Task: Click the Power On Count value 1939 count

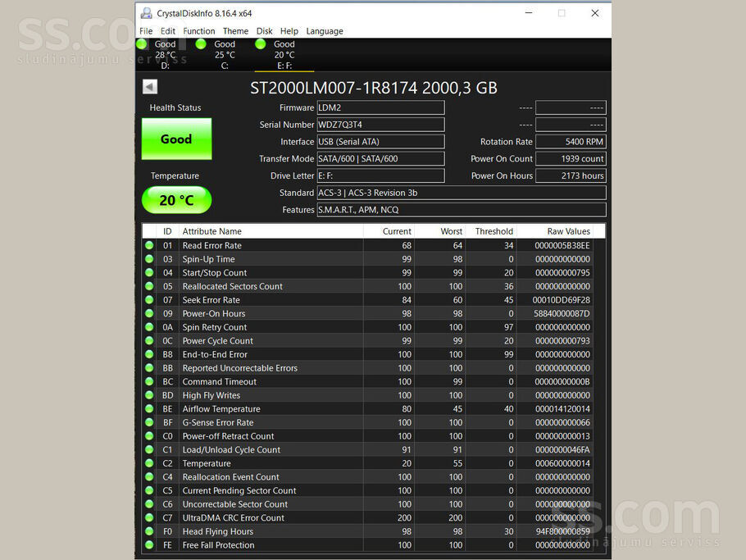Action: (x=571, y=158)
